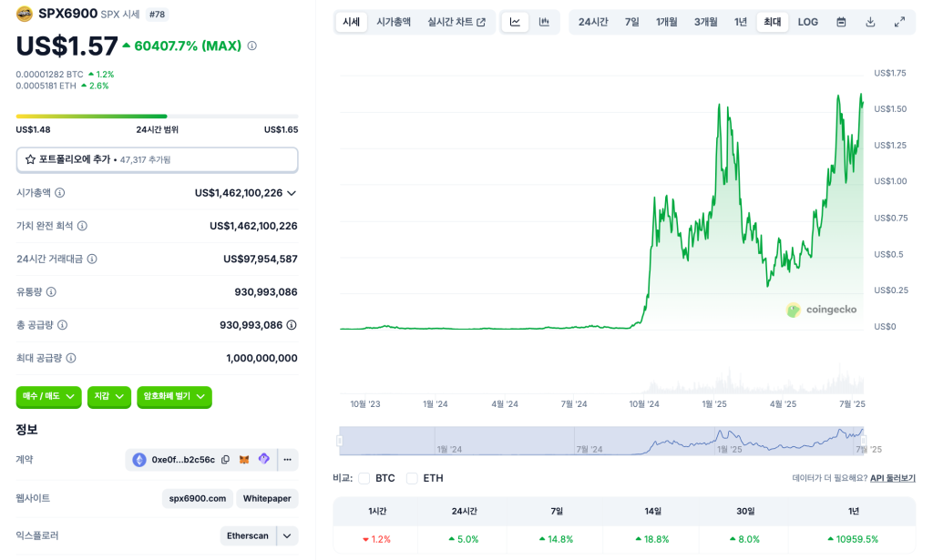Show more contract options via ellipsis
This screenshot has width=933, height=560.
tap(287, 460)
